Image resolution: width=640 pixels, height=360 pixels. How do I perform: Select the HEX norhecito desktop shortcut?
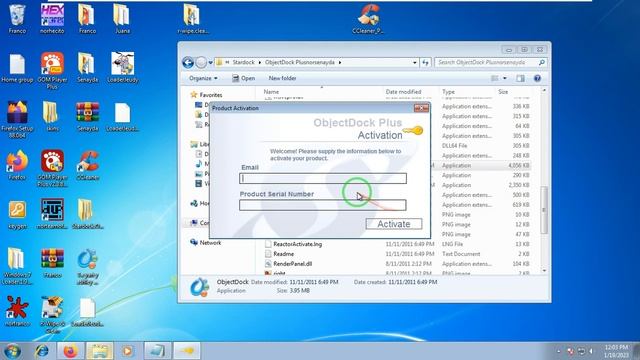(52, 19)
